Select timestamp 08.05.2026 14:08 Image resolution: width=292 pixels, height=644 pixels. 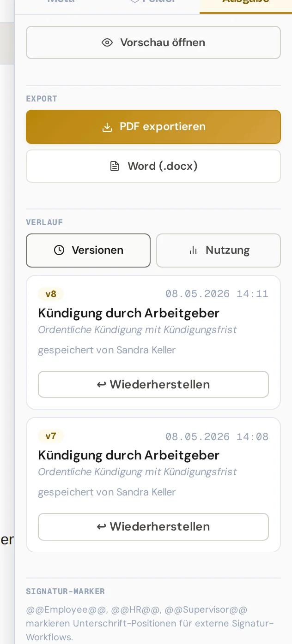[217, 436]
